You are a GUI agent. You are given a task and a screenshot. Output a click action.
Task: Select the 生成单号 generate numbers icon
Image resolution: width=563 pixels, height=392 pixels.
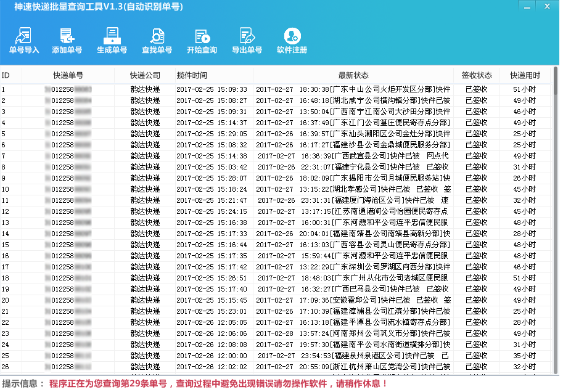point(112,38)
